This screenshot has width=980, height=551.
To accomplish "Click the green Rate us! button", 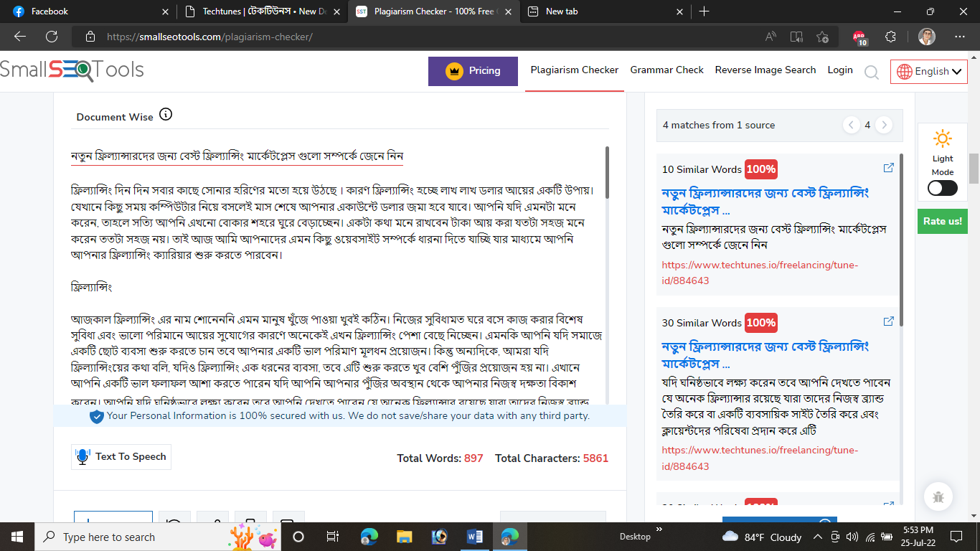I will tap(942, 221).
